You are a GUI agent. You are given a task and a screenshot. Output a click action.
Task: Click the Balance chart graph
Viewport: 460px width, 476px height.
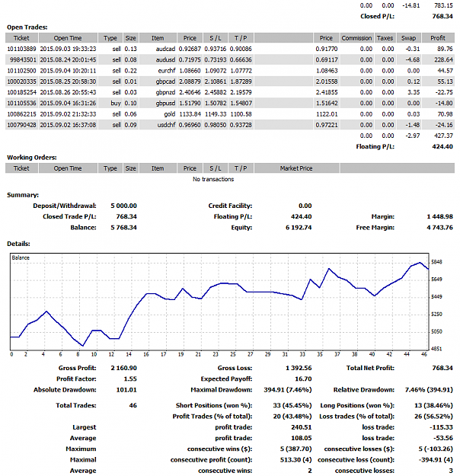pos(219,302)
